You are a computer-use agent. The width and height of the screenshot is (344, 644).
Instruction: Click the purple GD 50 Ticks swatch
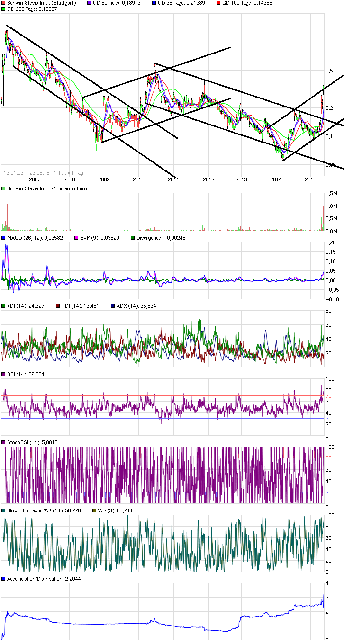click(x=90, y=3)
